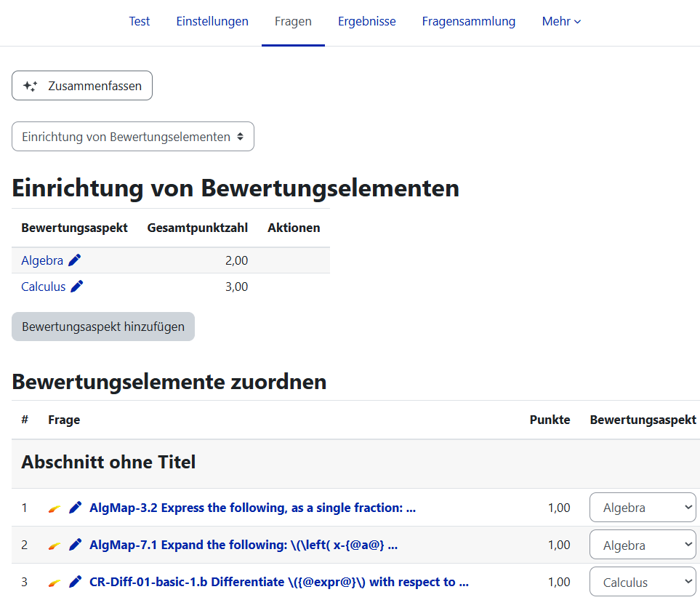This screenshot has width=700, height=600.
Task: Expand the Mehr menu
Action: pyautogui.click(x=561, y=22)
